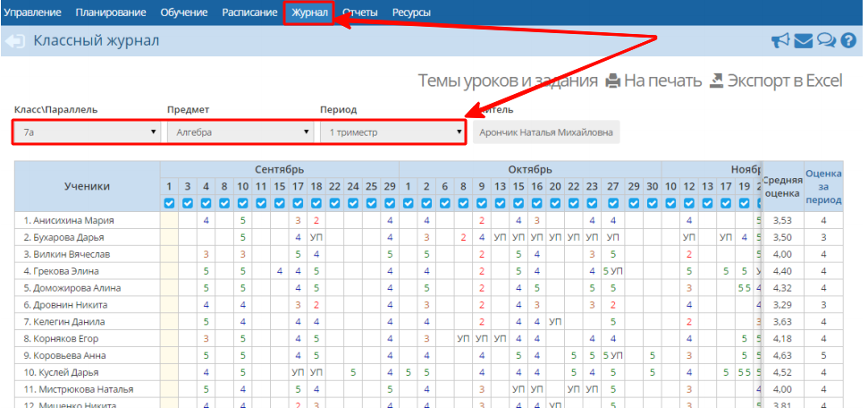This screenshot has width=868, height=416.
Task: Click the printer icon next to На печать
Action: [x=612, y=81]
